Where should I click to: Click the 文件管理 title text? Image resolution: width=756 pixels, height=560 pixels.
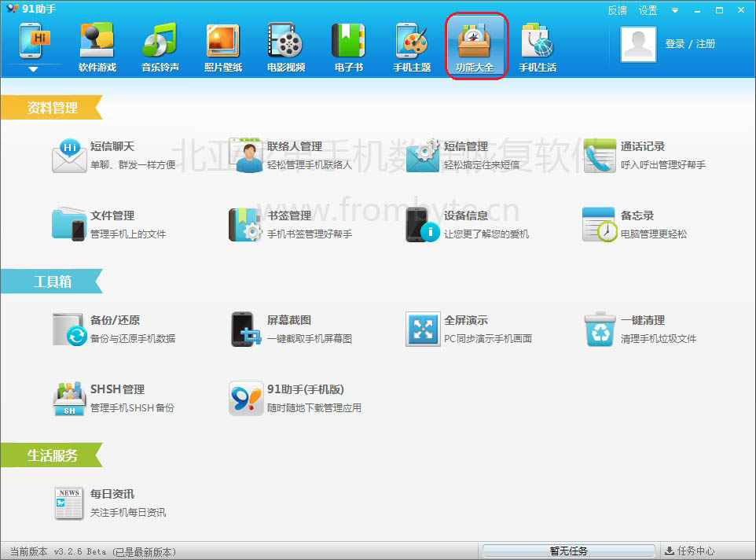112,216
